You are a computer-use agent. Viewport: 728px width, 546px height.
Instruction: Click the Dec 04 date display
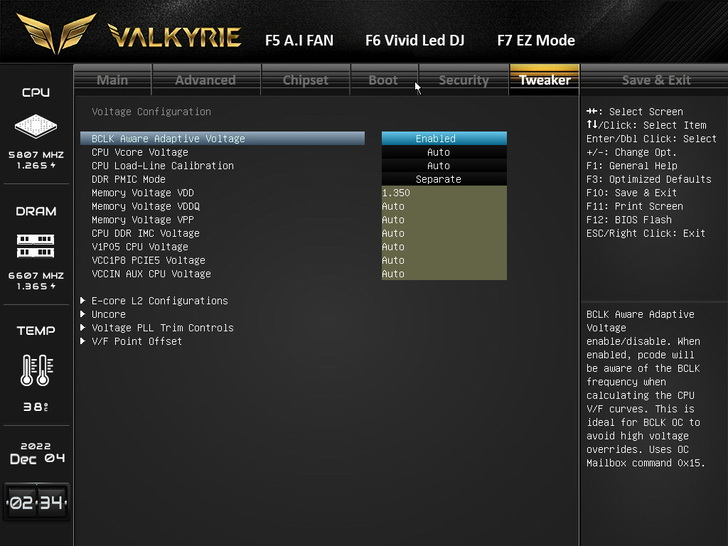click(37, 459)
